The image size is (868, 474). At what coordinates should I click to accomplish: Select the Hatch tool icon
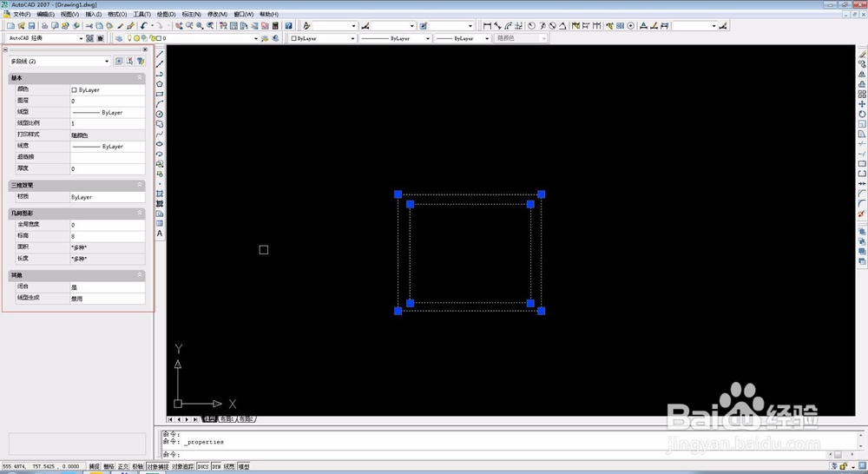tap(160, 194)
